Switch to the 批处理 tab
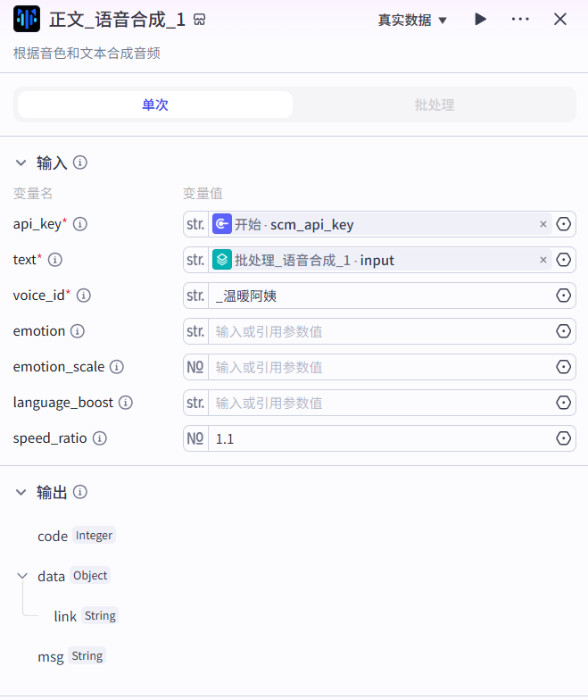The width and height of the screenshot is (588, 700). [x=434, y=104]
